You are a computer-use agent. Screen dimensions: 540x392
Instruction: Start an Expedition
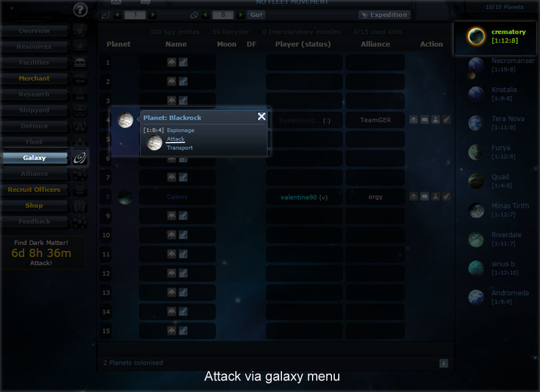click(384, 15)
